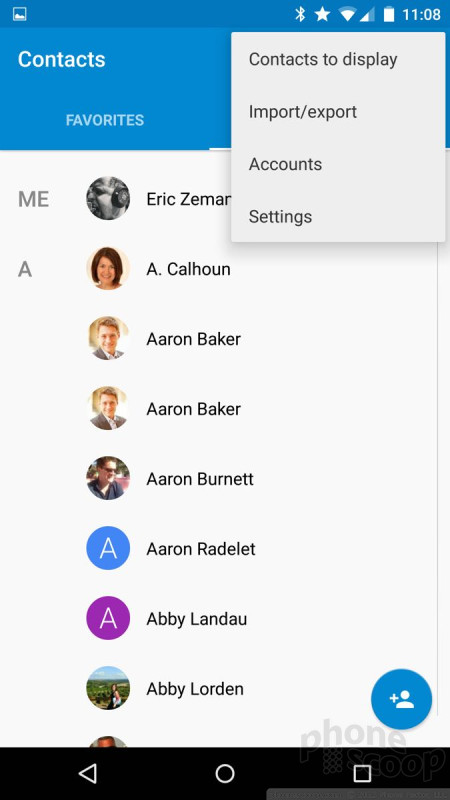Tap A. Calhoun's avatar photo
Viewport: 450px width, 800px height.
pos(108,268)
